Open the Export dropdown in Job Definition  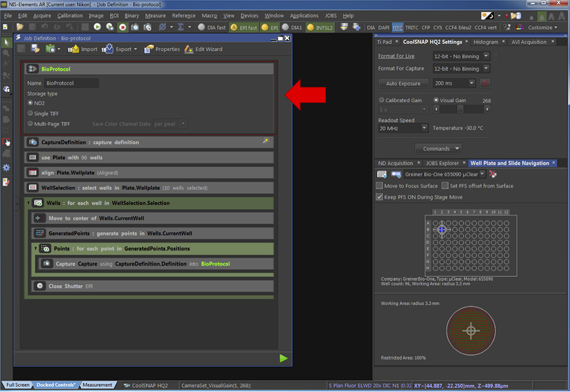click(135, 49)
